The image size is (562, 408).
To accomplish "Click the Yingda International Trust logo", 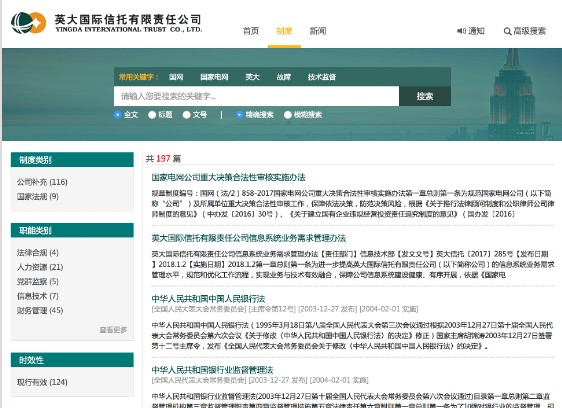I will pos(106,23).
